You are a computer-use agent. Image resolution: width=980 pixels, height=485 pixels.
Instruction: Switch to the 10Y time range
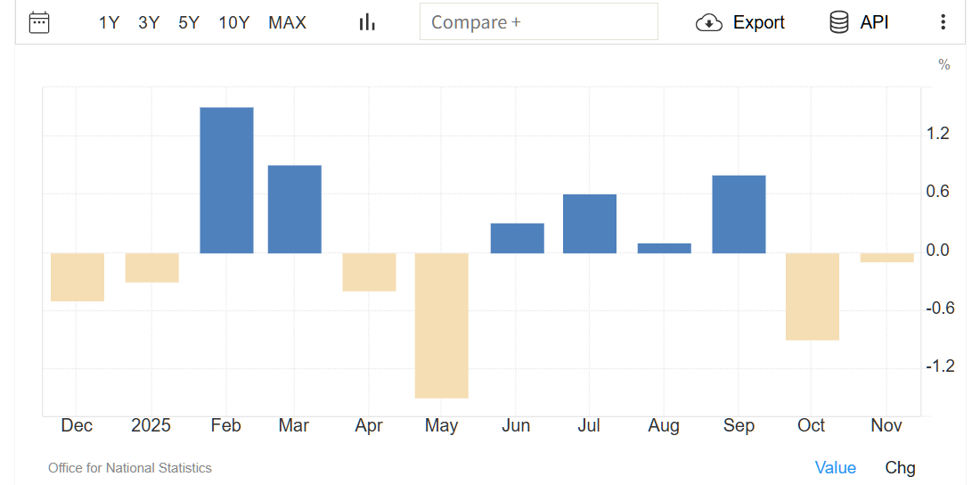[234, 22]
